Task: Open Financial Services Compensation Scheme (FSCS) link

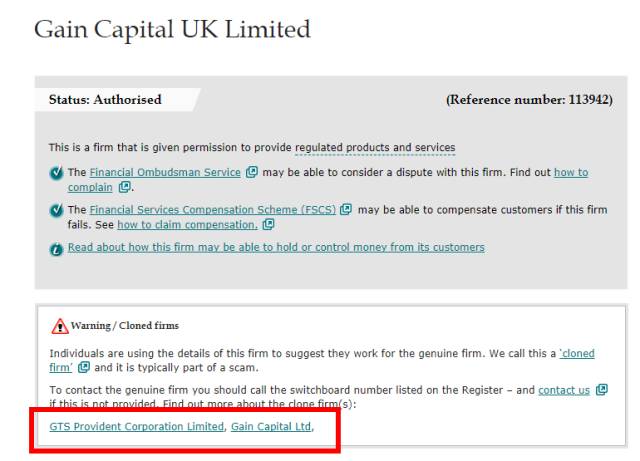Action: click(x=212, y=209)
